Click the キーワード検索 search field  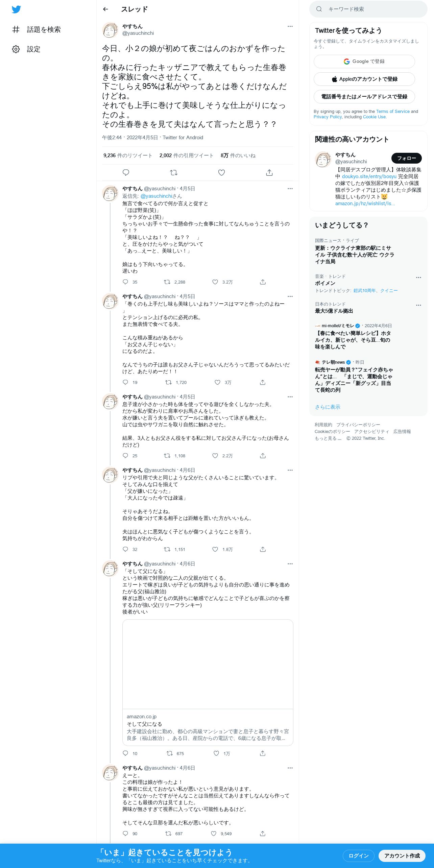click(x=368, y=9)
